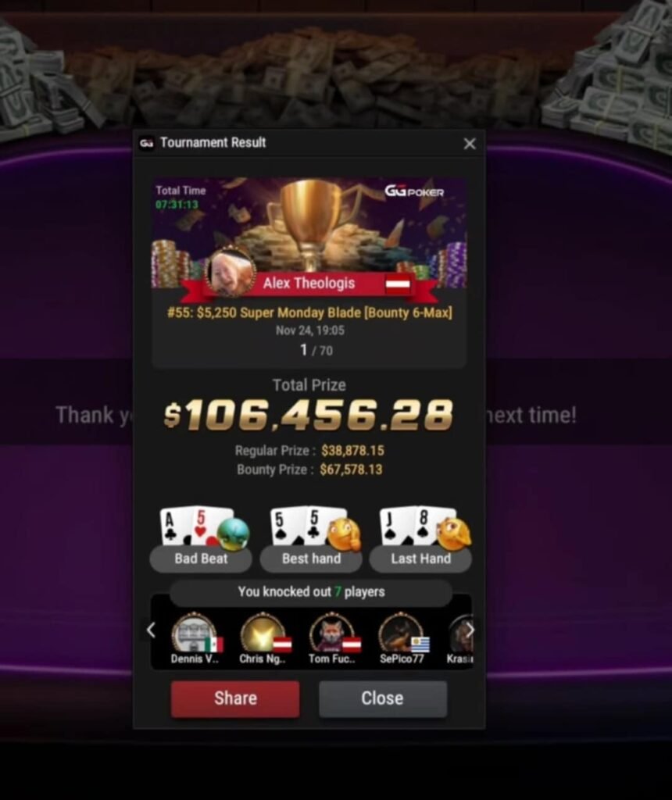Show the previous knocked out players
This screenshot has height=800, width=672.
pos(151,630)
